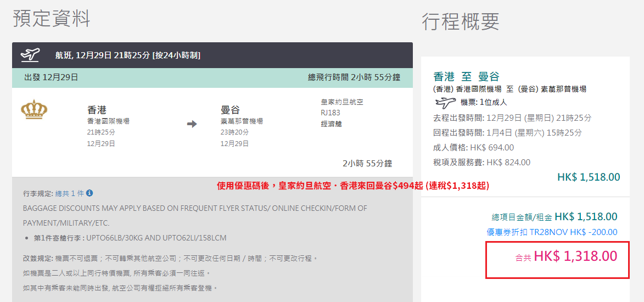644x302 pixels.
Task: Click flight number RJ183
Action: click(x=331, y=113)
